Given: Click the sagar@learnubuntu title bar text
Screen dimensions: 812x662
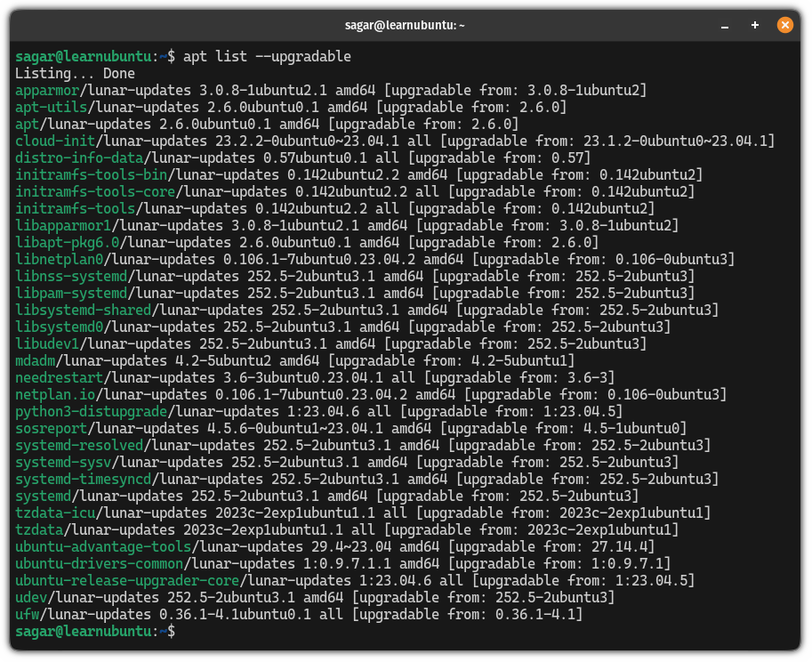Looking at the screenshot, I should [406, 25].
